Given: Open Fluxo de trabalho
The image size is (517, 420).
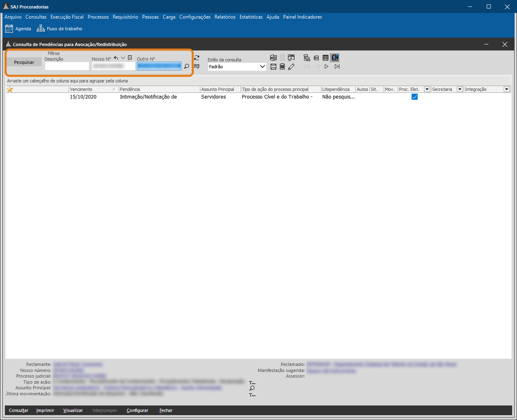Looking at the screenshot, I should (x=59, y=29).
